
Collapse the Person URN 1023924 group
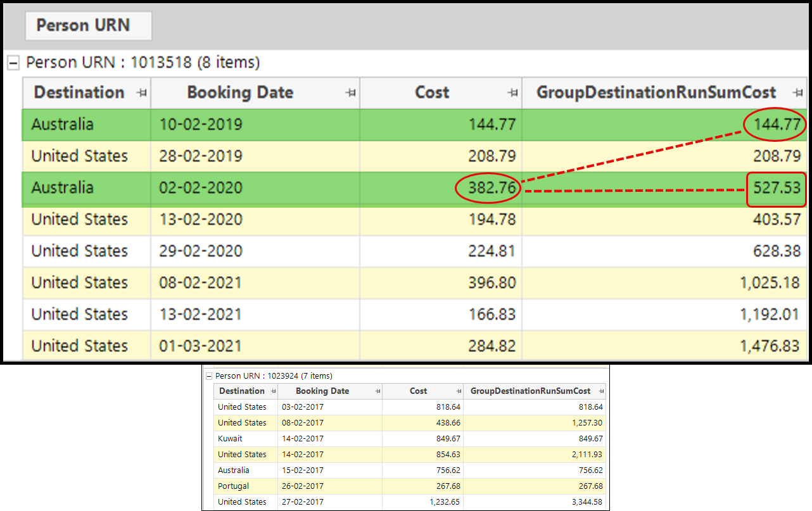209,376
